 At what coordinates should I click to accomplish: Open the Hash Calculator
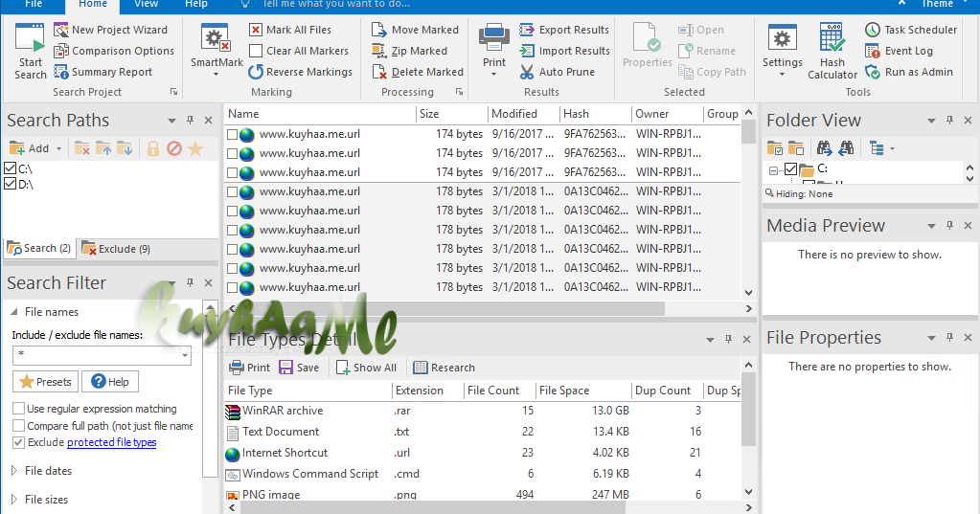832,52
